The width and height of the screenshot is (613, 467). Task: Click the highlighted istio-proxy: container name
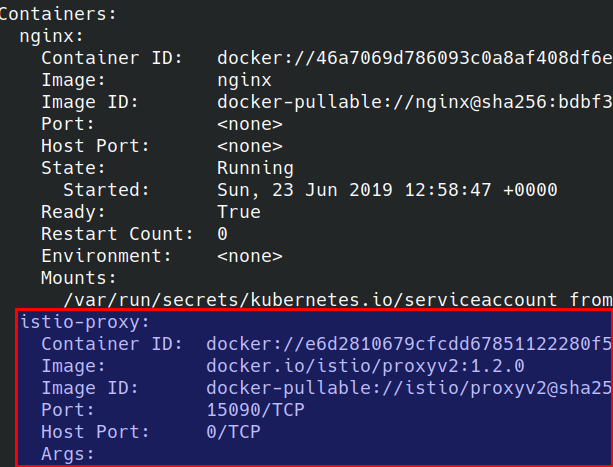click(x=85, y=322)
